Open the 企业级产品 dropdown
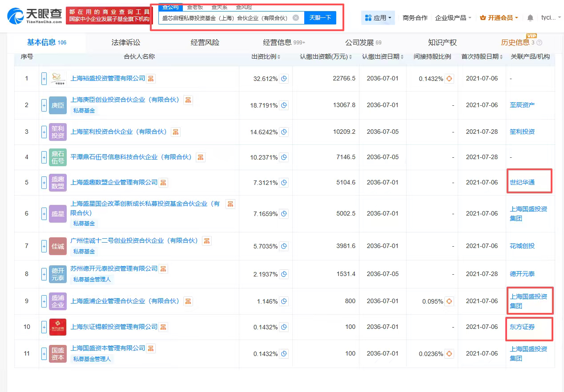 click(454, 18)
